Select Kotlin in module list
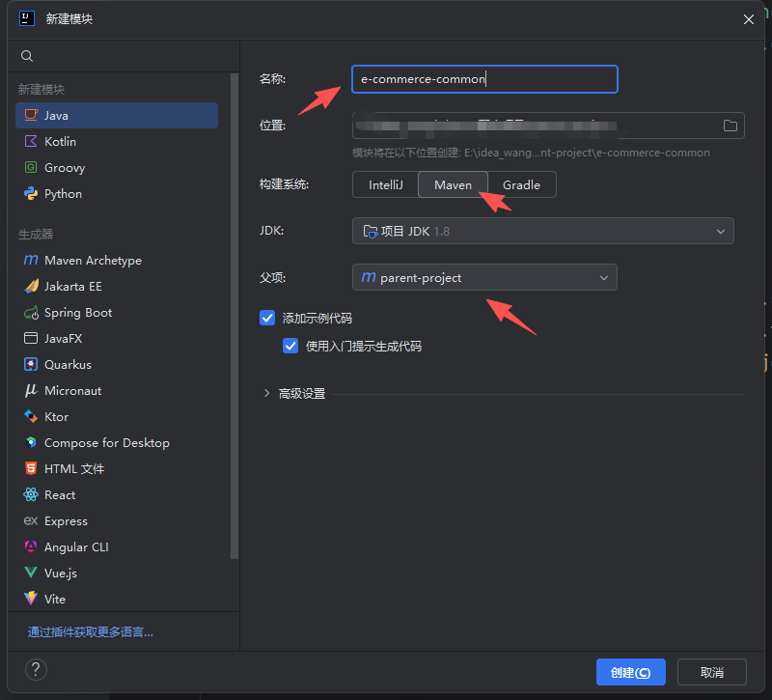The image size is (772, 700). (x=117, y=141)
